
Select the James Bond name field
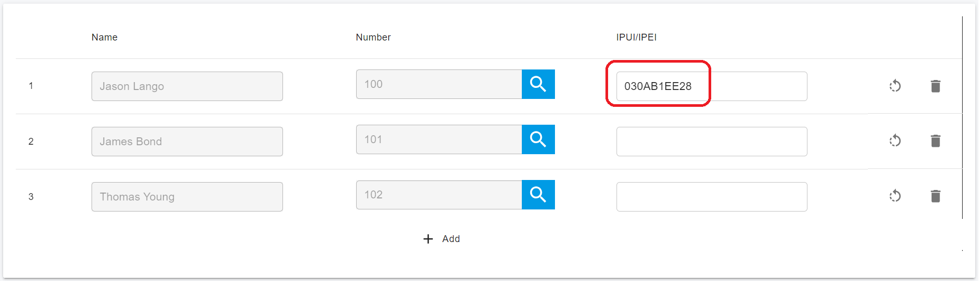pyautogui.click(x=187, y=142)
